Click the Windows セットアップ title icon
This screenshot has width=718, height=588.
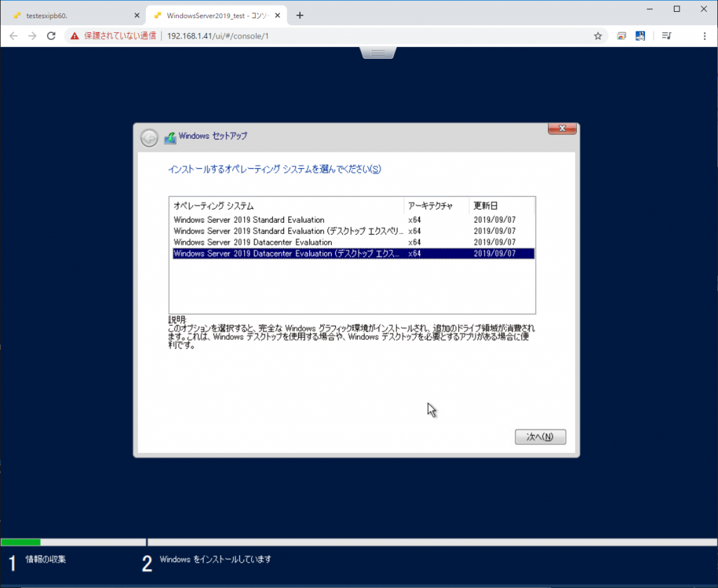coord(170,137)
